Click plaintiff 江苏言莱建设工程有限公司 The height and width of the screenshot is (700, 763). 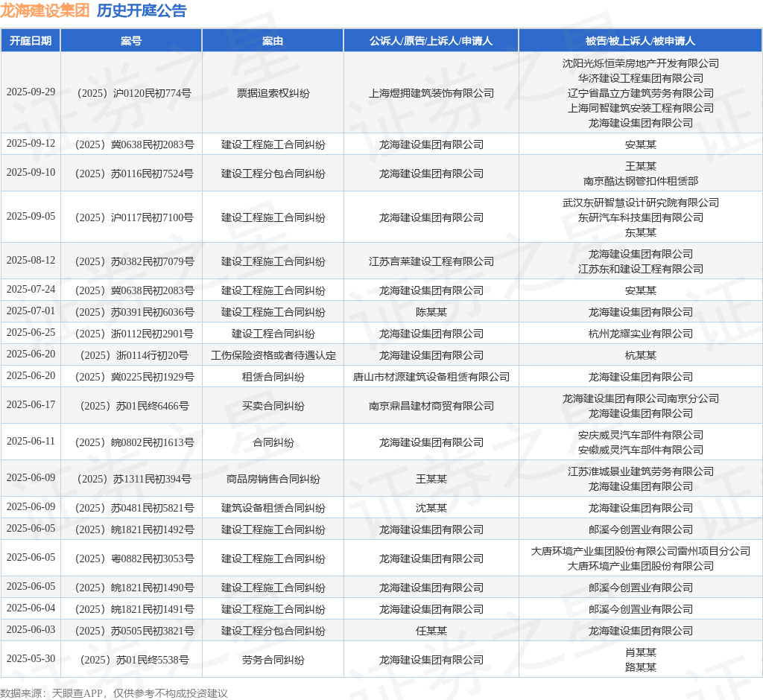[431, 261]
